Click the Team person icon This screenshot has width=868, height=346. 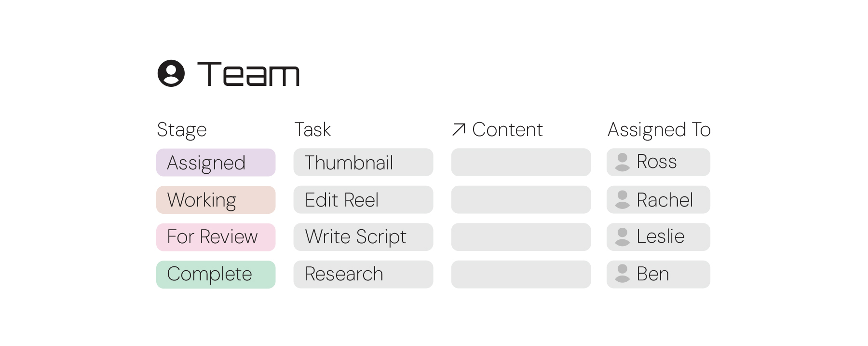tap(172, 74)
